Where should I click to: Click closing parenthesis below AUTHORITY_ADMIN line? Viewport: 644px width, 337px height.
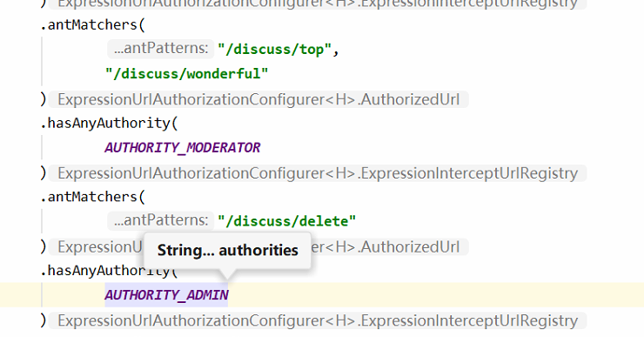(x=44, y=320)
